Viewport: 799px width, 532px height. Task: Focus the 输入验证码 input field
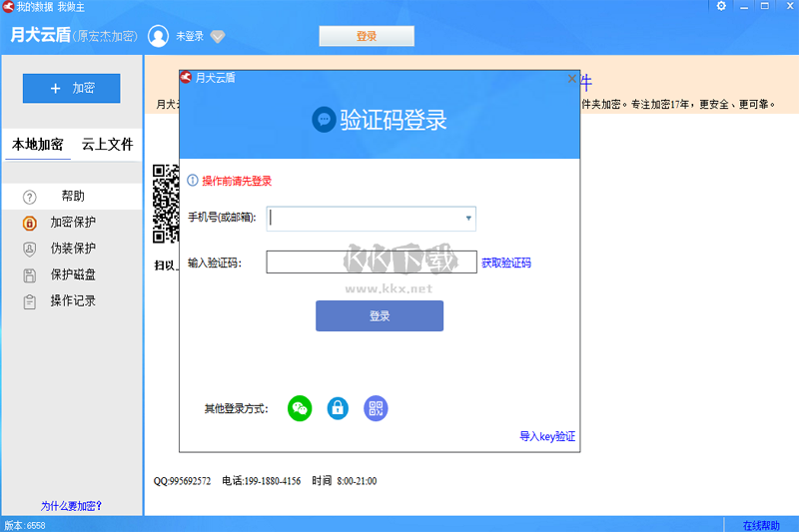pyautogui.click(x=372, y=262)
